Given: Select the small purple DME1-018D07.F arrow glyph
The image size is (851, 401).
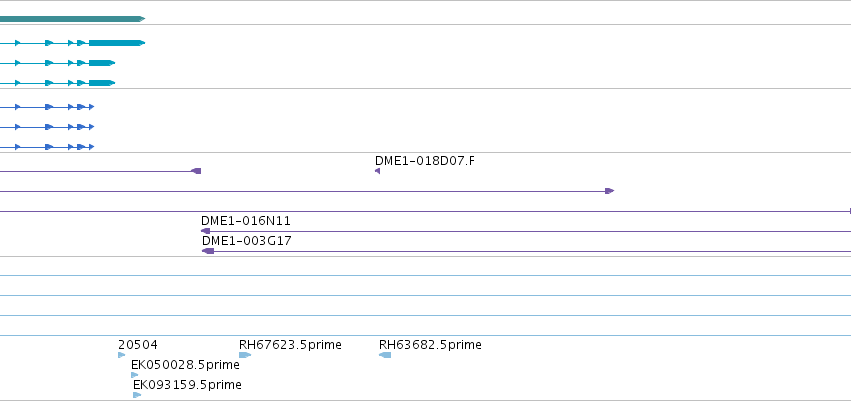Looking at the screenshot, I should 377,171.
